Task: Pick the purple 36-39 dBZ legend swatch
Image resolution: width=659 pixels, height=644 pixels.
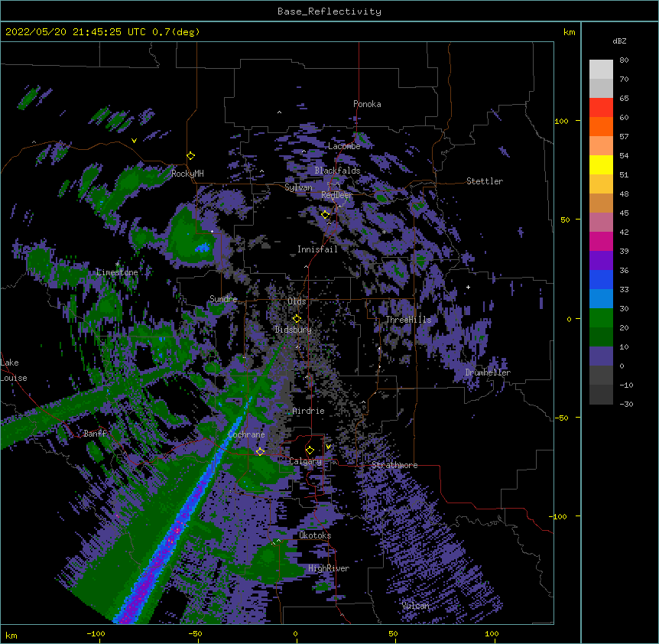Action: [x=601, y=261]
